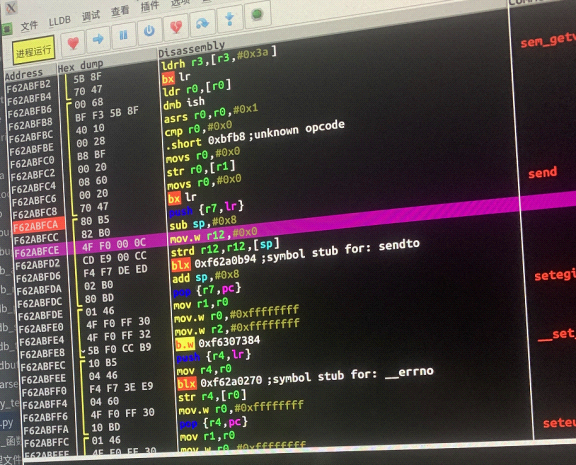The width and height of the screenshot is (576, 465).
Task: Select highlighted instruction mov.w r12,#0x0
Action: point(213,236)
